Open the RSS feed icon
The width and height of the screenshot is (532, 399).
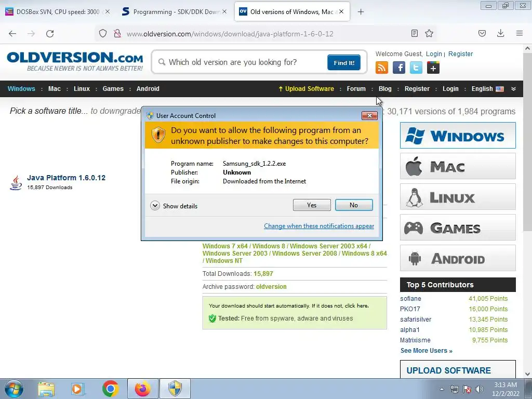382,68
